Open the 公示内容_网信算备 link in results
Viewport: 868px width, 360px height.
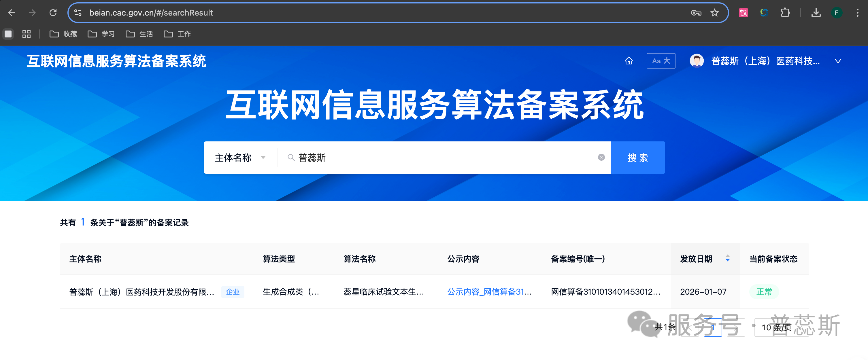pos(489,292)
